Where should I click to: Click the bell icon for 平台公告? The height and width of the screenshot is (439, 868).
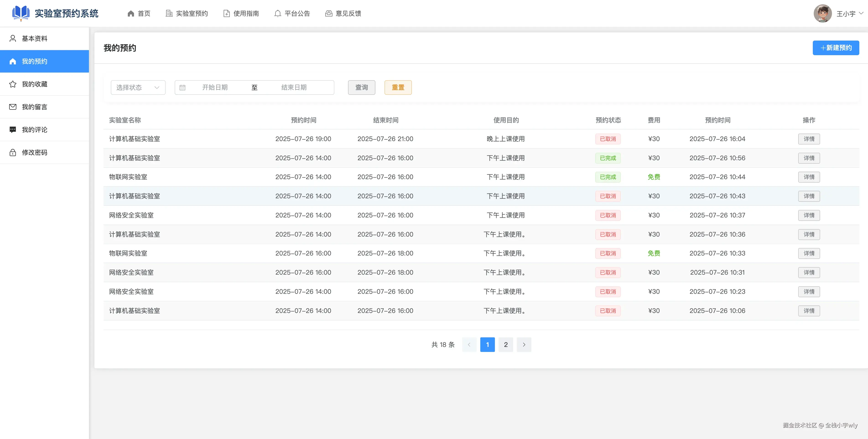point(277,13)
